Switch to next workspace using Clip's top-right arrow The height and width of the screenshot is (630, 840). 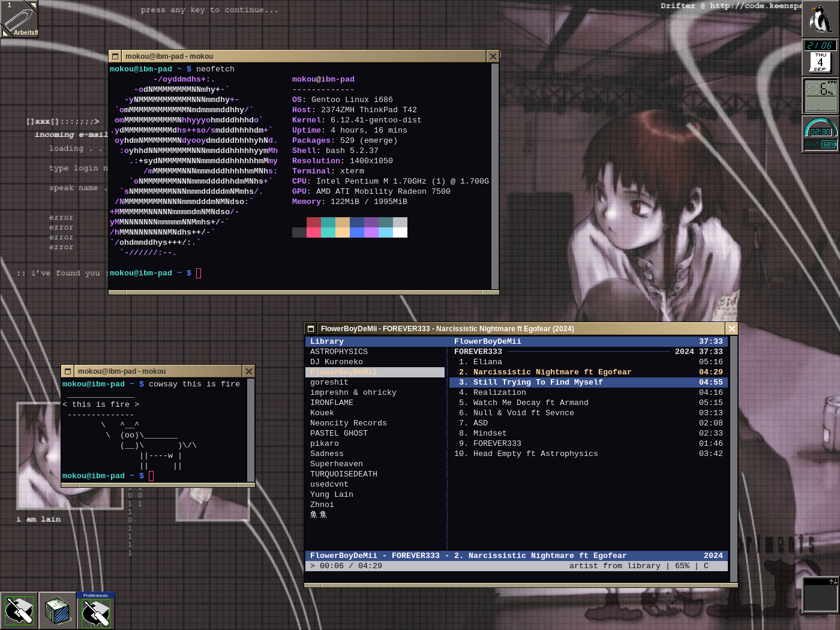pyautogui.click(x=33, y=5)
